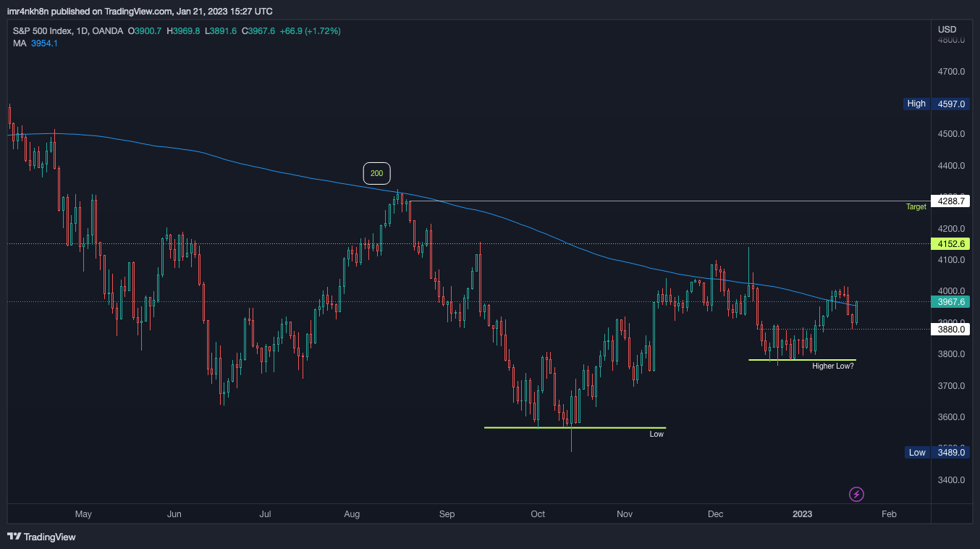980x549 pixels.
Task: Click the '2023' label on the time axis
Action: click(802, 514)
